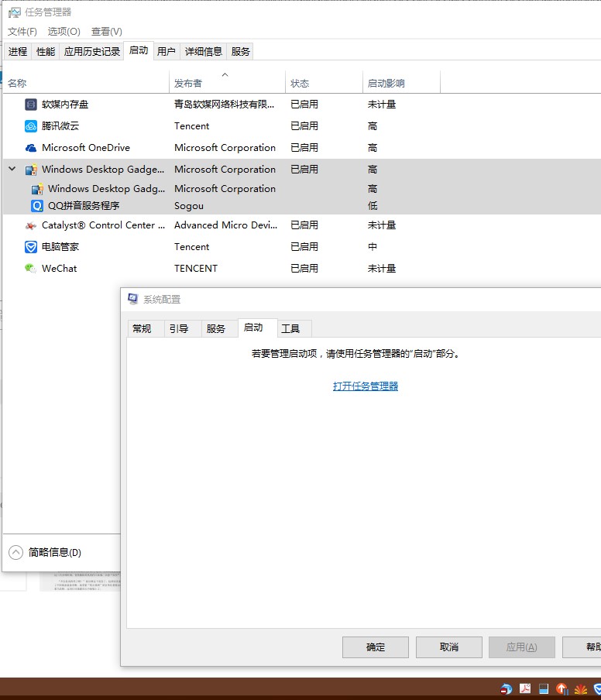The height and width of the screenshot is (700, 601).
Task: Click the 打开任务管理器 link
Action: coord(366,386)
